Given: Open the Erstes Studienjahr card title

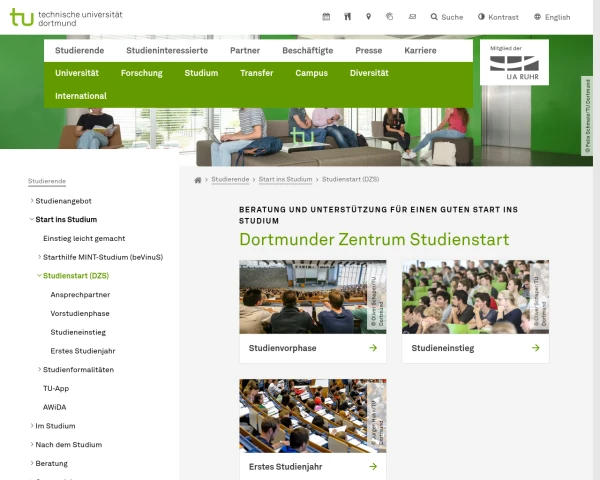Looking at the screenshot, I should [285, 467].
